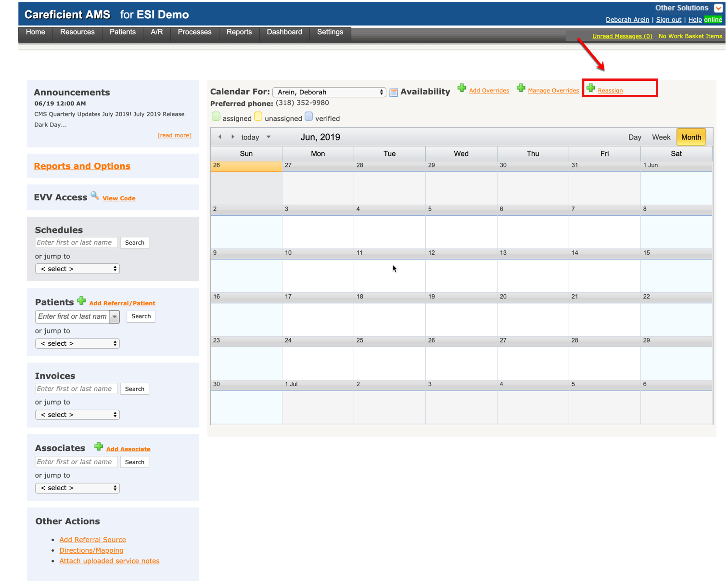
Task: Click the Deborah Arein user link
Action: (627, 20)
